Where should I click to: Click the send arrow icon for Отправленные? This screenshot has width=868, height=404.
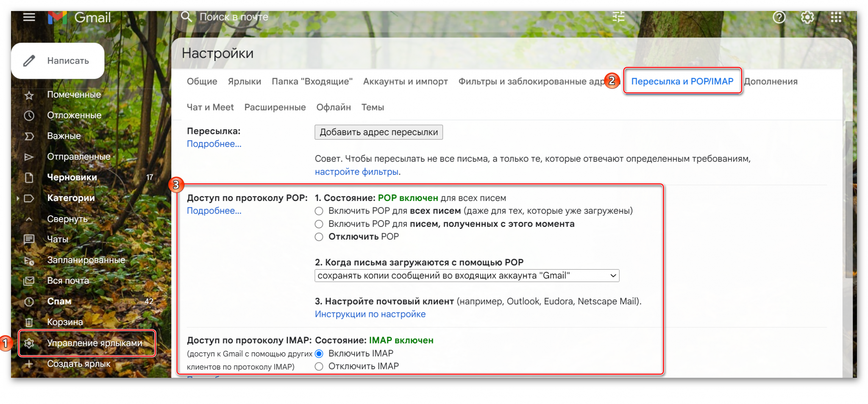click(29, 157)
